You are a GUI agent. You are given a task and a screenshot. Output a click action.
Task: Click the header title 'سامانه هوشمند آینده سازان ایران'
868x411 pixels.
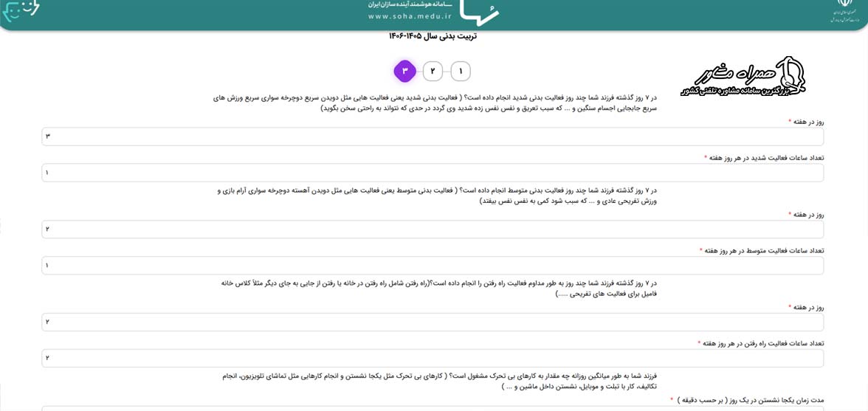(410, 4)
